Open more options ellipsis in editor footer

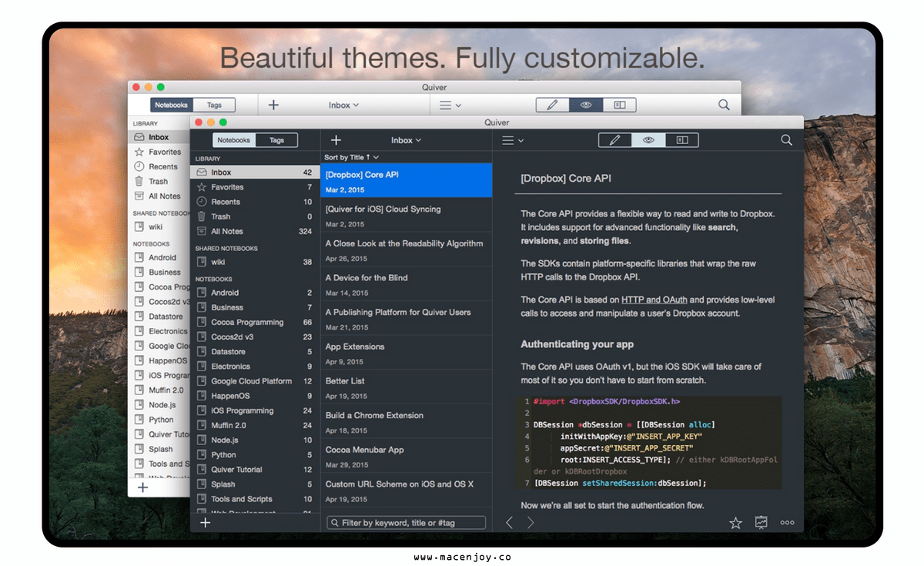[x=787, y=522]
